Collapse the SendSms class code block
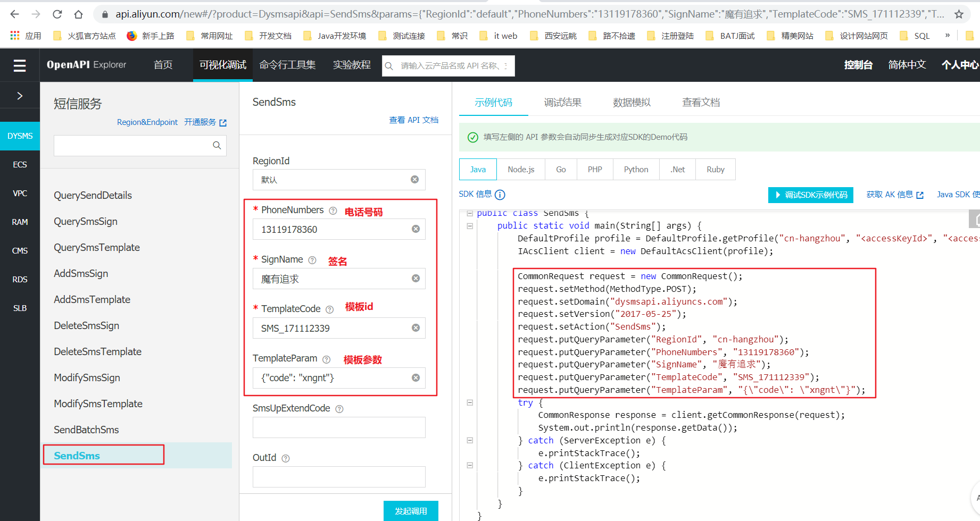This screenshot has height=521, width=980. coord(470,214)
